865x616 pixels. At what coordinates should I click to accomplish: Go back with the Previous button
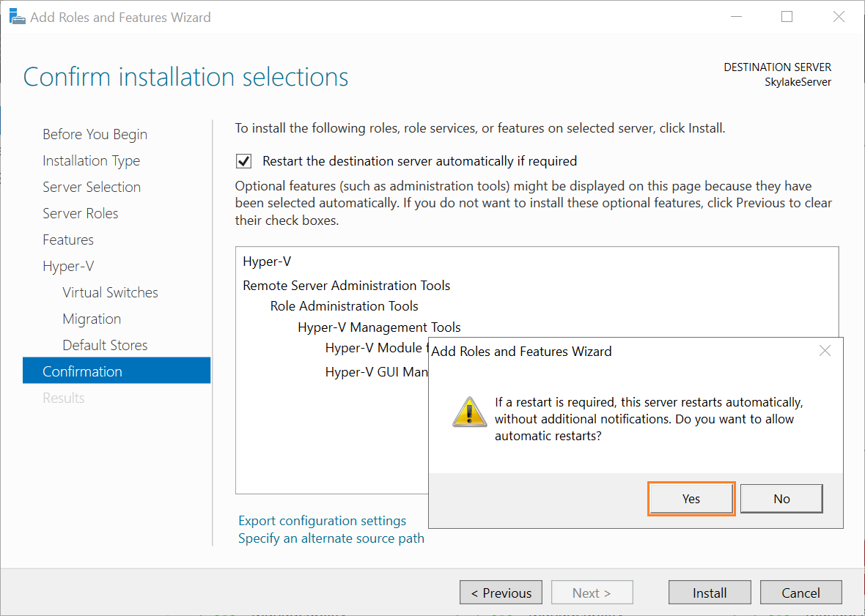(501, 593)
